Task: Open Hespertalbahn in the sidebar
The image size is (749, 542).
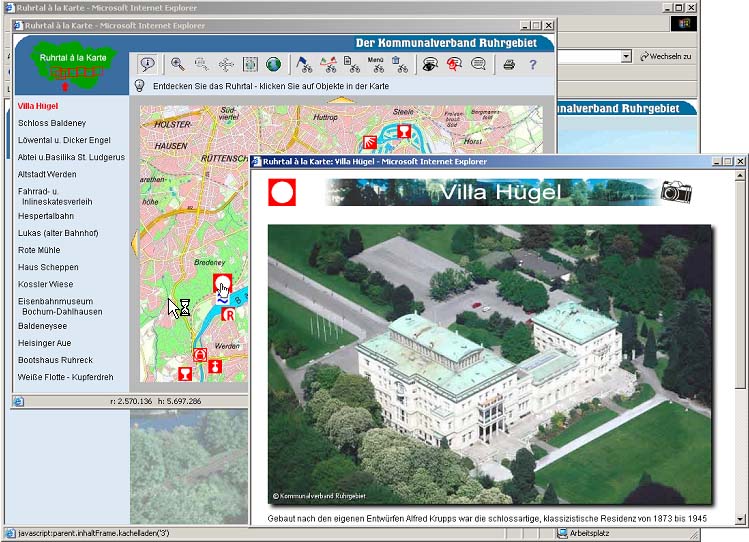Action: pyautogui.click(x=46, y=216)
